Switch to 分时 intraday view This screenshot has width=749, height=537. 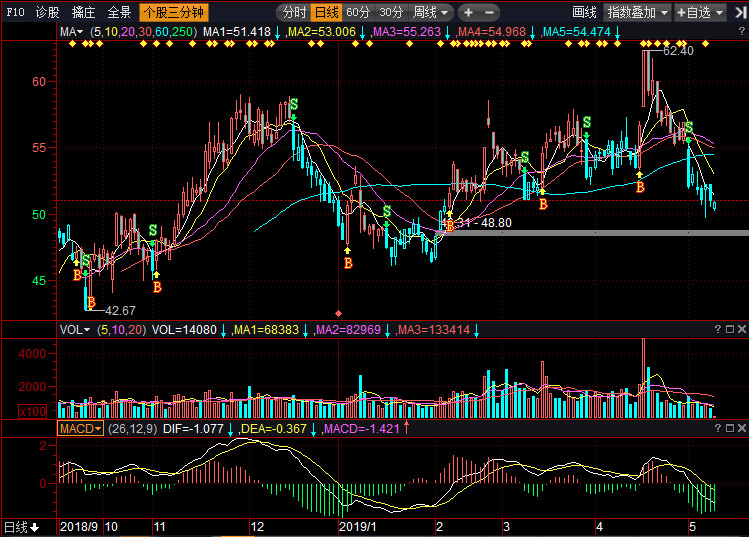pos(294,12)
